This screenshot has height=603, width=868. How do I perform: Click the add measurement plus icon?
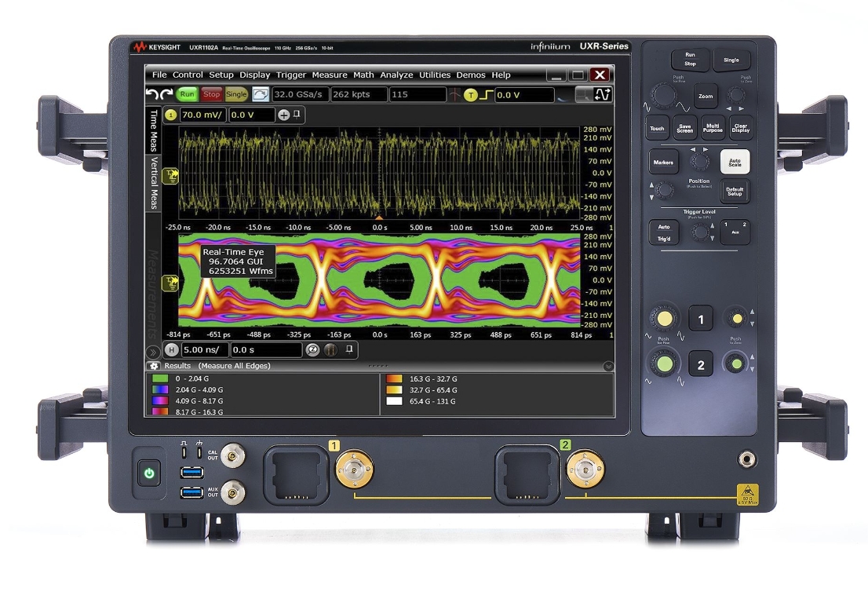(284, 115)
